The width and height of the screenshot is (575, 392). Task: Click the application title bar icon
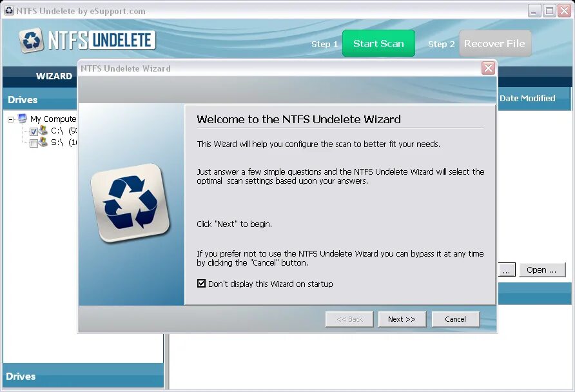pos(9,10)
